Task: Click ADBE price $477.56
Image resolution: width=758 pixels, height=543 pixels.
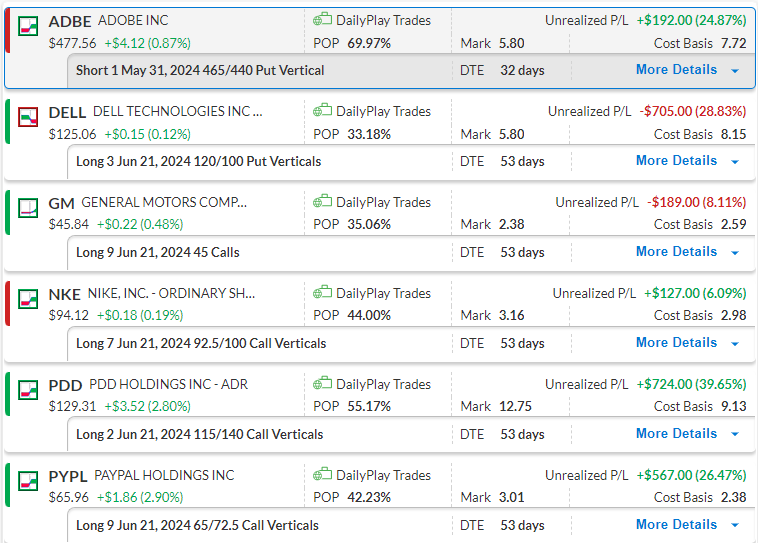Action: coord(73,44)
